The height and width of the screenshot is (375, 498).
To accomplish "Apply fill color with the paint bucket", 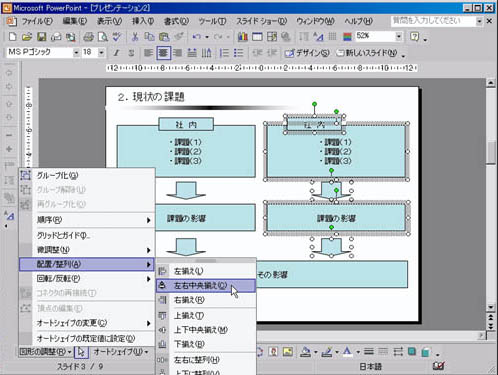I will click(305, 352).
